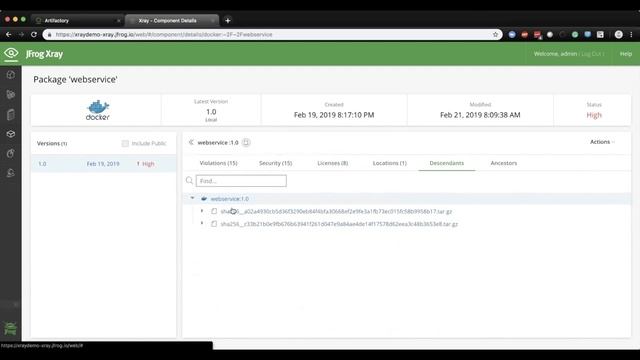Screen dimensions: 640x360
Task: Open the browser profile avatar
Action: click(619, 35)
